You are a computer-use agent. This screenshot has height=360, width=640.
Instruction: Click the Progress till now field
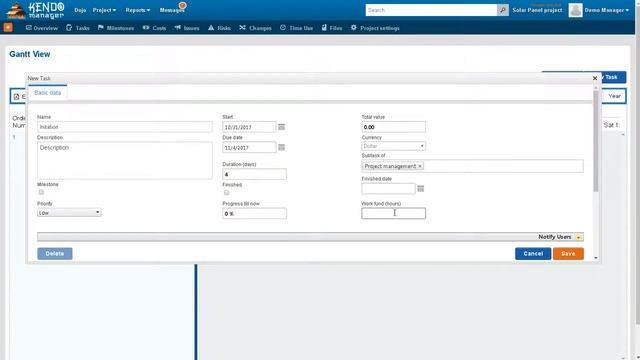tap(254, 213)
